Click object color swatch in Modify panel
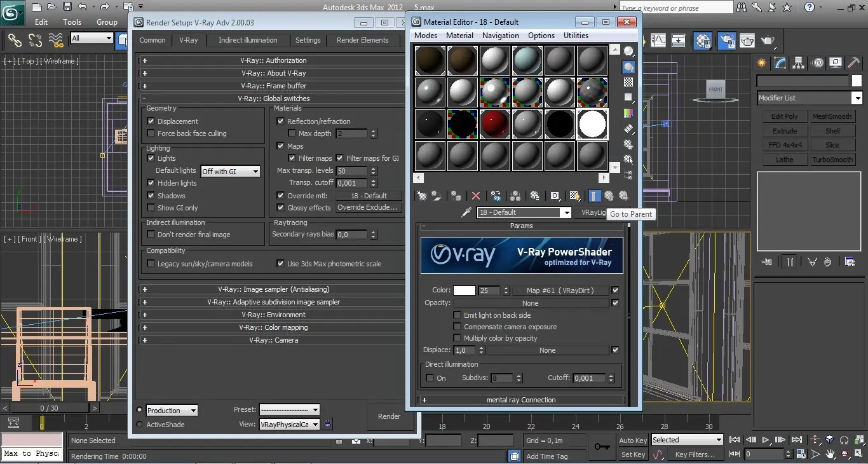Screen dimensions: 868x464 point(856,81)
